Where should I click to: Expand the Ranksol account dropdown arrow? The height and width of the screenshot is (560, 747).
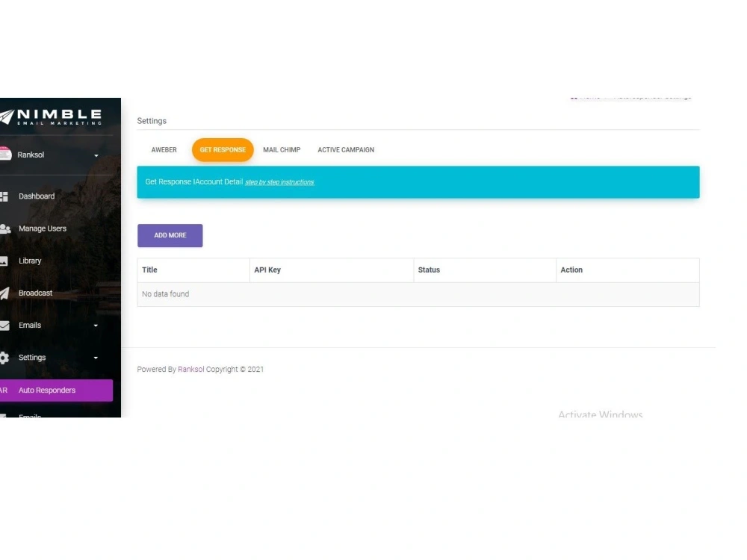96,155
